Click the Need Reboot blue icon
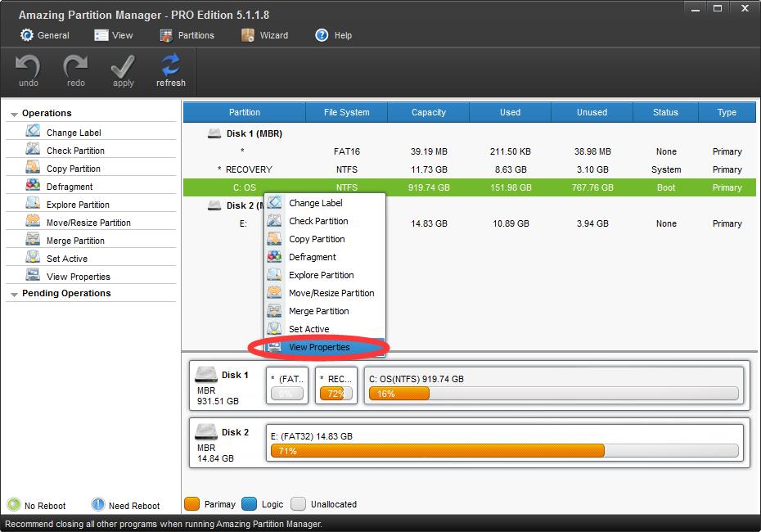 click(x=98, y=504)
